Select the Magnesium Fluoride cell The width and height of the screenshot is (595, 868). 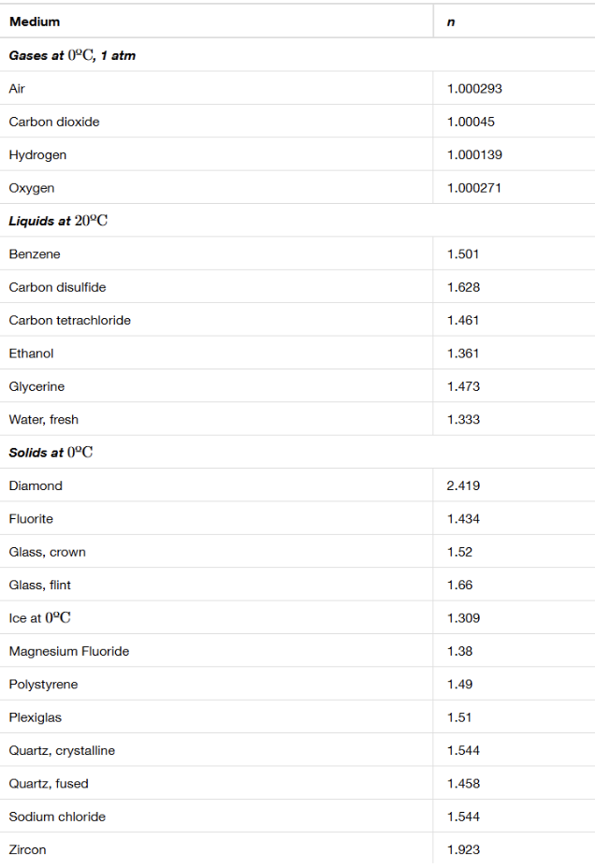click(69, 651)
